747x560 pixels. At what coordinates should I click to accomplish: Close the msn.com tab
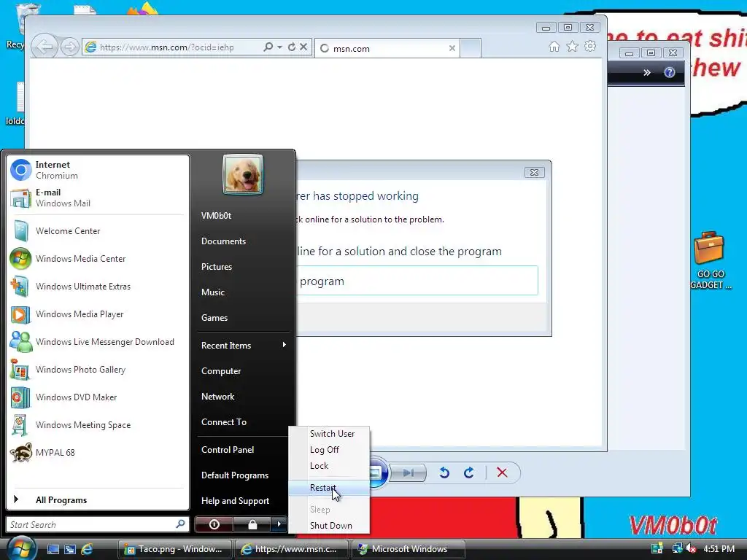(x=452, y=48)
